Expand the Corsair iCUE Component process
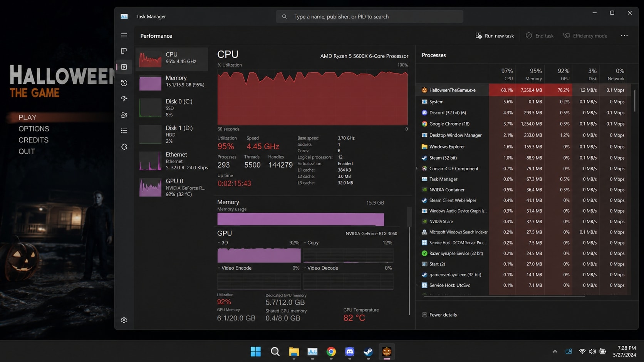Screen dimensions: 644x362 (x=417, y=168)
